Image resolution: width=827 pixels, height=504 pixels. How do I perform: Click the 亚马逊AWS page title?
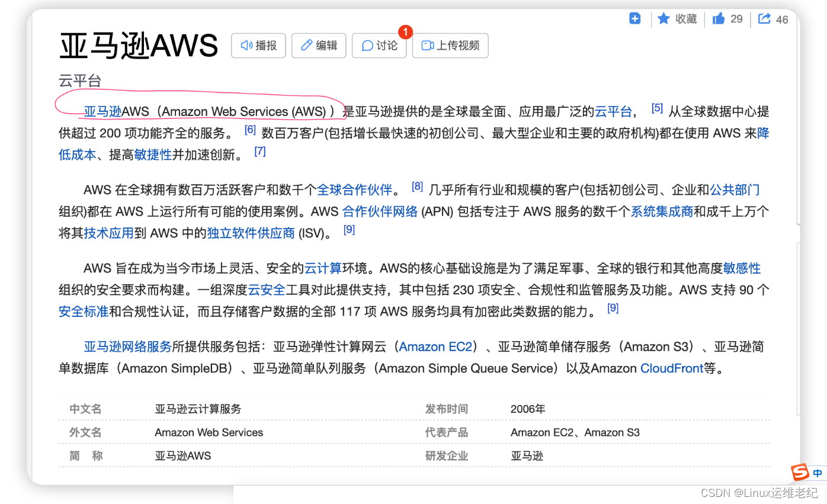tap(139, 46)
